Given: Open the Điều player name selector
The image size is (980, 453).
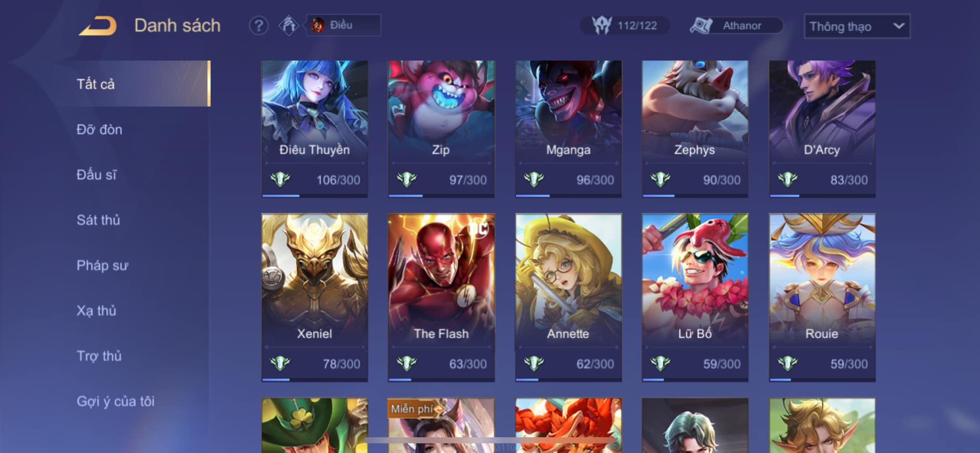Looking at the screenshot, I should [x=344, y=25].
